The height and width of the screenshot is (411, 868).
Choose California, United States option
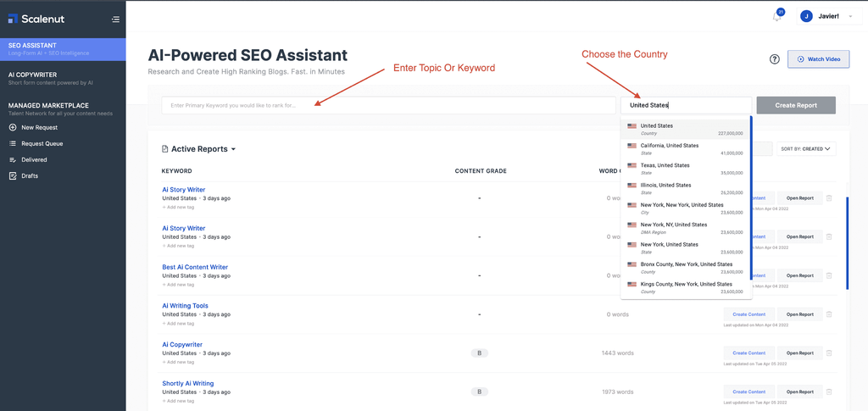[x=685, y=149]
